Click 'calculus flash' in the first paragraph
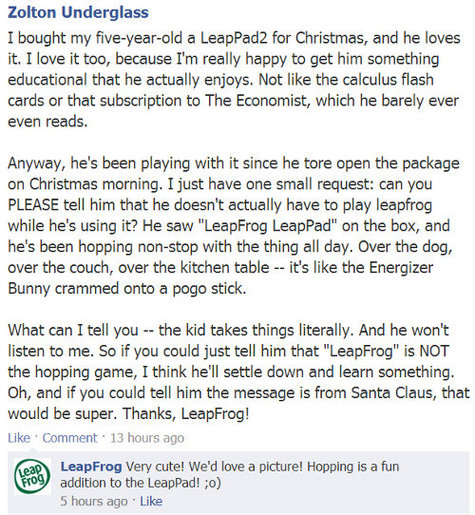Viewport: 475px width, 515px height. 388,80
